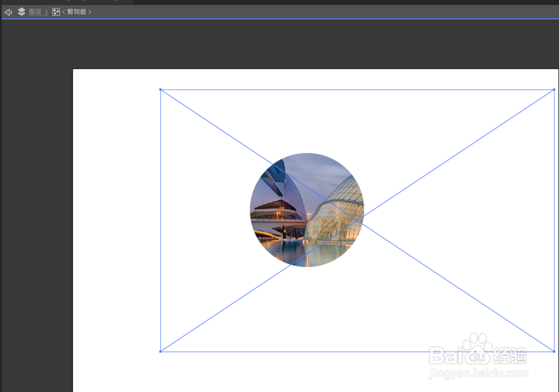Viewport: 559px width, 392px height.
Task: Select the 图层 1 breadcrumb
Action: (x=38, y=12)
